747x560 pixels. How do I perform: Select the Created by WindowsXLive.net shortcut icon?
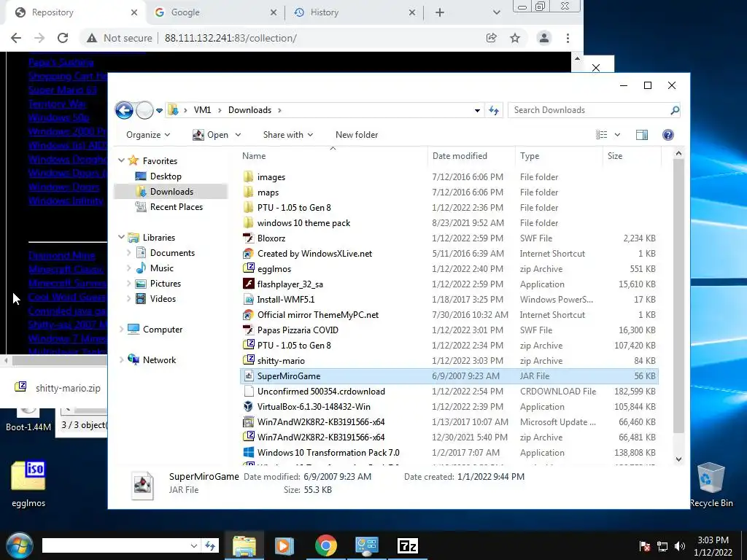248,253
